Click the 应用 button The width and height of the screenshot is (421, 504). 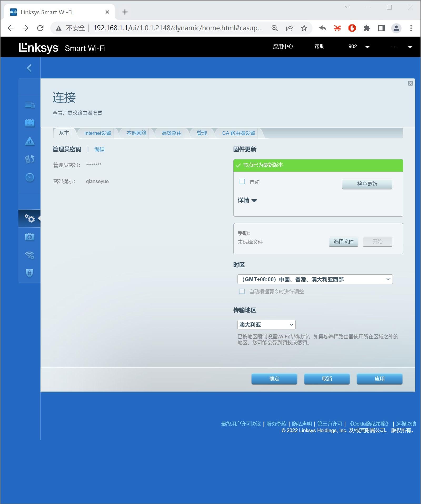click(379, 379)
